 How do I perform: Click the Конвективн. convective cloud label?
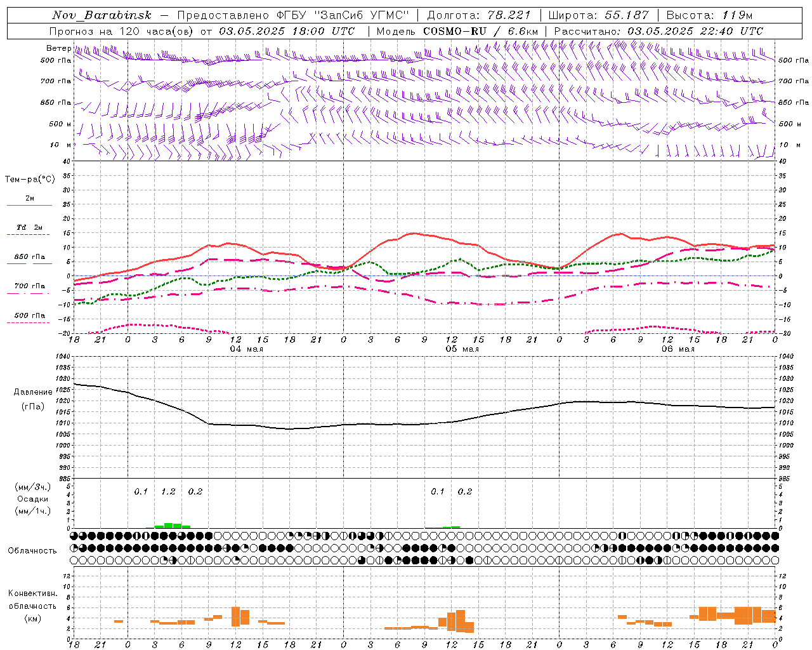tap(32, 594)
